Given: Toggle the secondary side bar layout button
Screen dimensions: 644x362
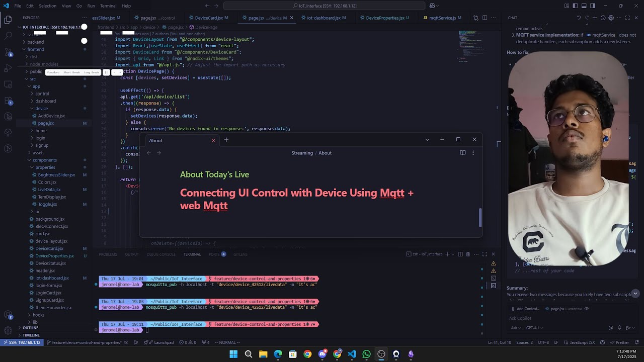Looking at the screenshot, I should click(x=593, y=6).
